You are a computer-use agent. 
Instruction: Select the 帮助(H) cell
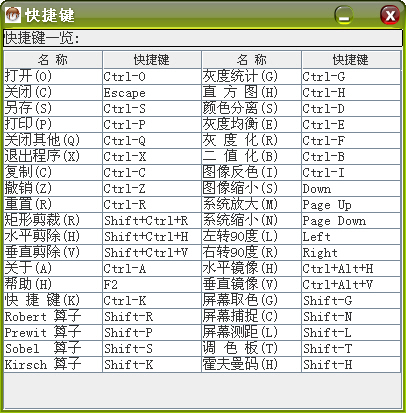(x=53, y=285)
